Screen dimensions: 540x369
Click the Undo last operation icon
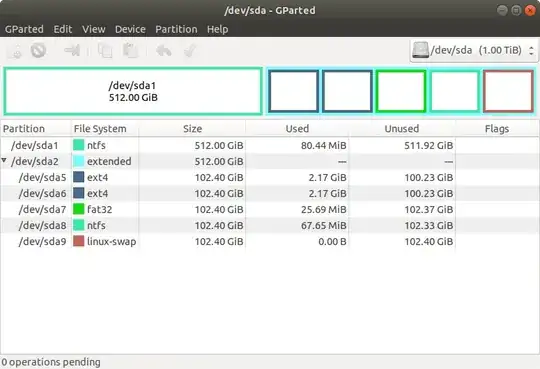(x=164, y=51)
